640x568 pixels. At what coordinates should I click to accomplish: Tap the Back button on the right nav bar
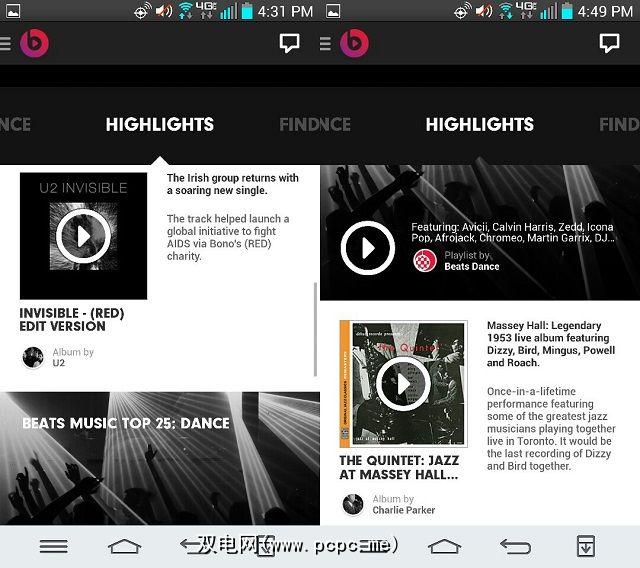(516, 546)
